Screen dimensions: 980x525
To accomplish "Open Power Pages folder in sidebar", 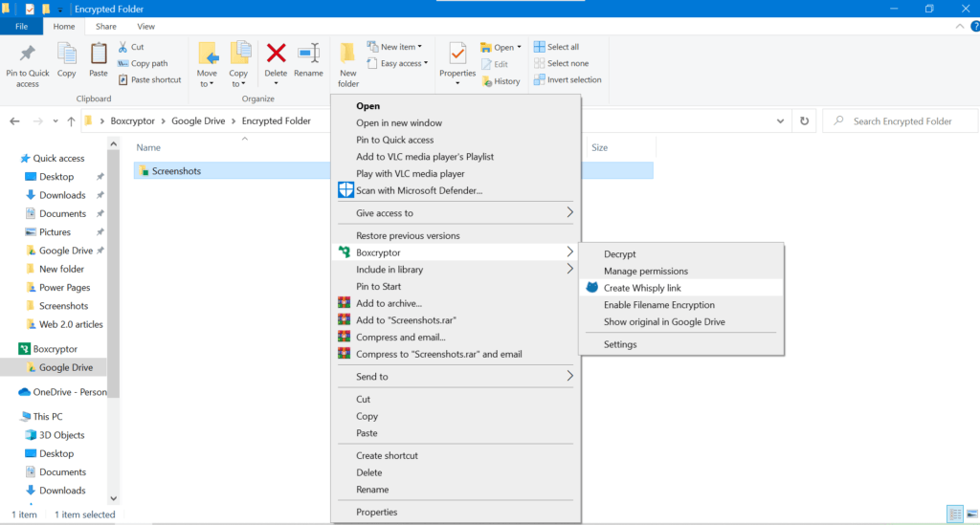I will 64,288.
